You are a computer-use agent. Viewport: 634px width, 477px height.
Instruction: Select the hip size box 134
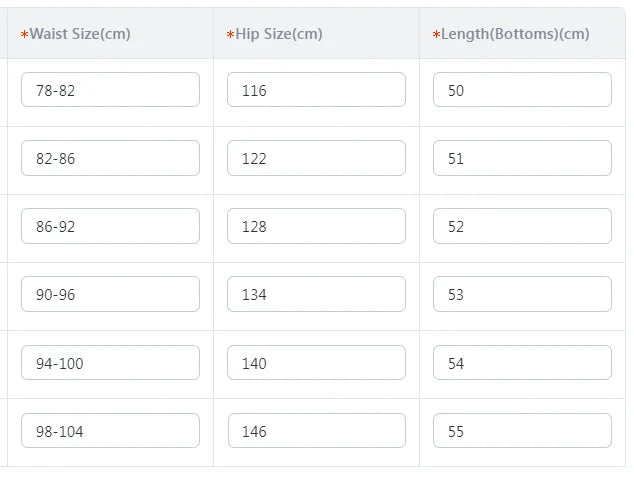pos(316,294)
